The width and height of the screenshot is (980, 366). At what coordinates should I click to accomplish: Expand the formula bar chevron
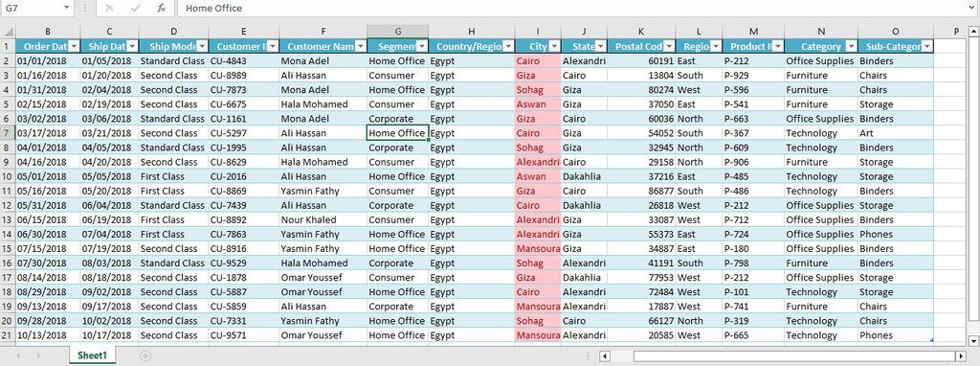click(x=972, y=8)
